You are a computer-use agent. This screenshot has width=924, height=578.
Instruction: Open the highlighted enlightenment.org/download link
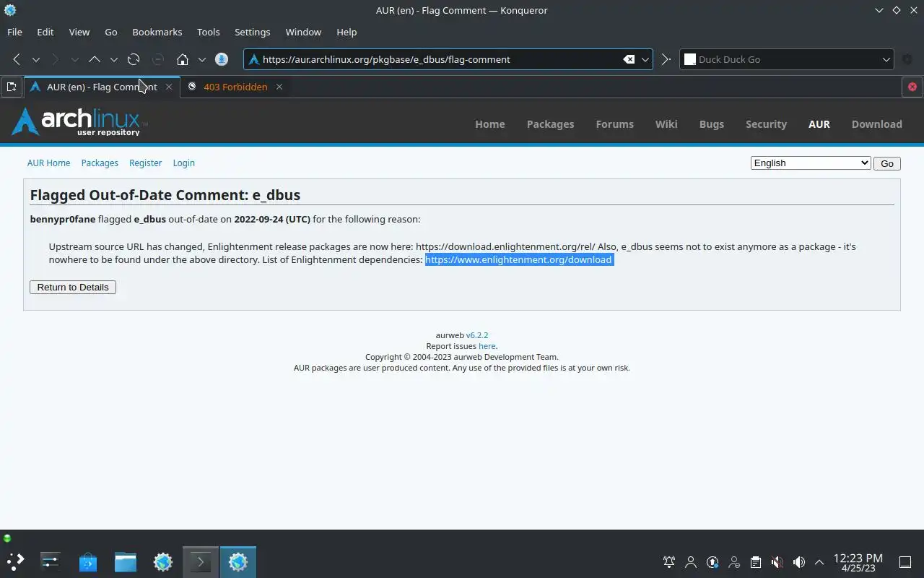pyautogui.click(x=518, y=260)
